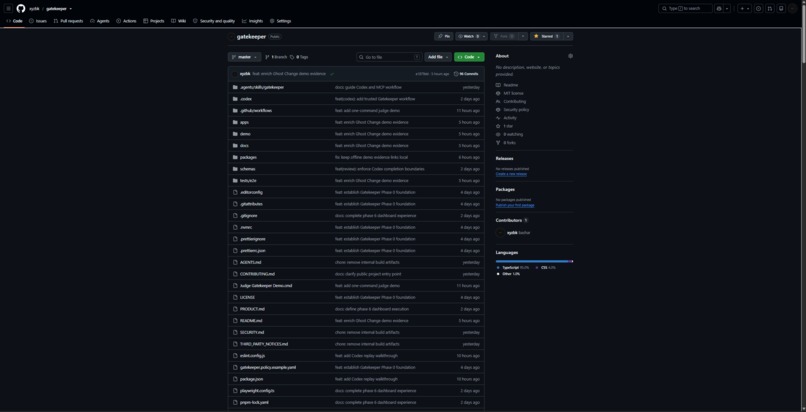Open the AGENTS.md file

[250, 263]
